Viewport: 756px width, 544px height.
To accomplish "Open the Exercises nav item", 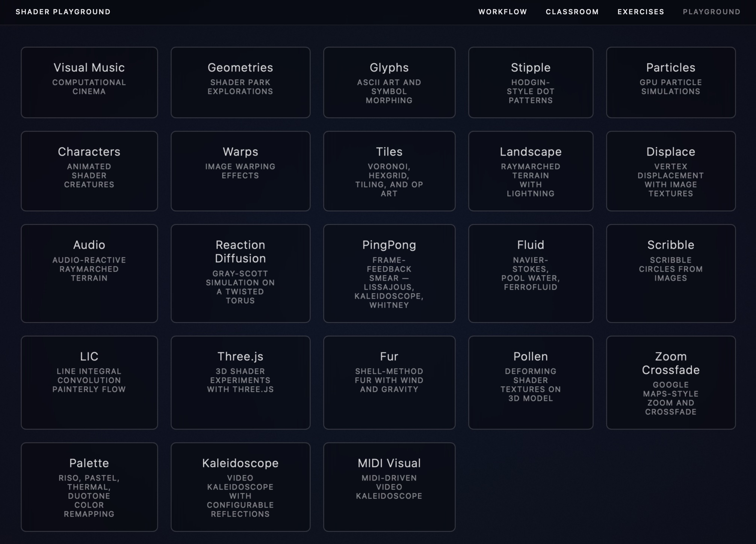I will pos(641,12).
